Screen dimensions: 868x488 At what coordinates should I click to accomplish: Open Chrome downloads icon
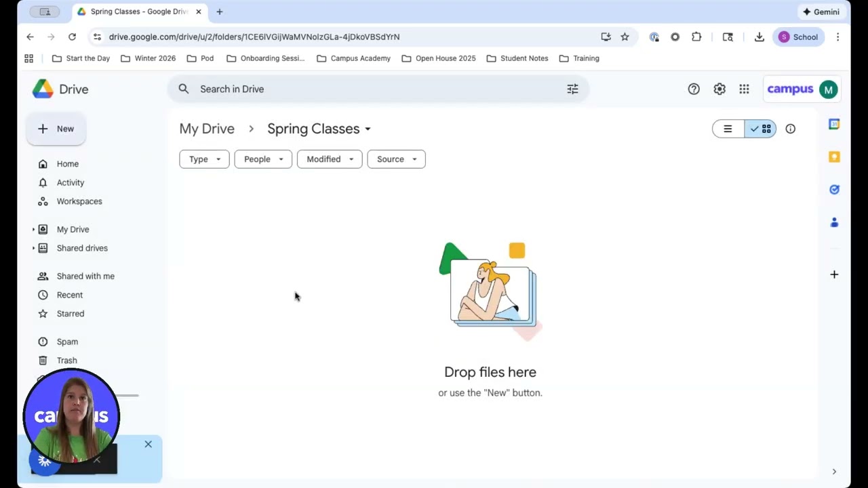pos(759,37)
